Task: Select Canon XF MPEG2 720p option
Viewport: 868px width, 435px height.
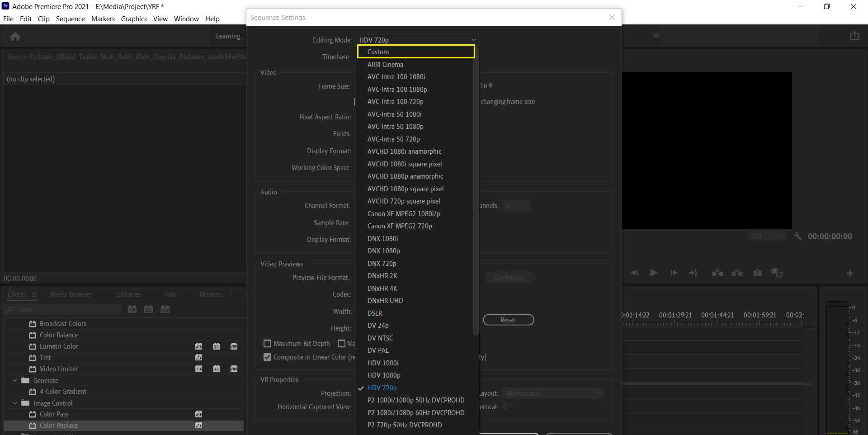Action: coord(400,226)
